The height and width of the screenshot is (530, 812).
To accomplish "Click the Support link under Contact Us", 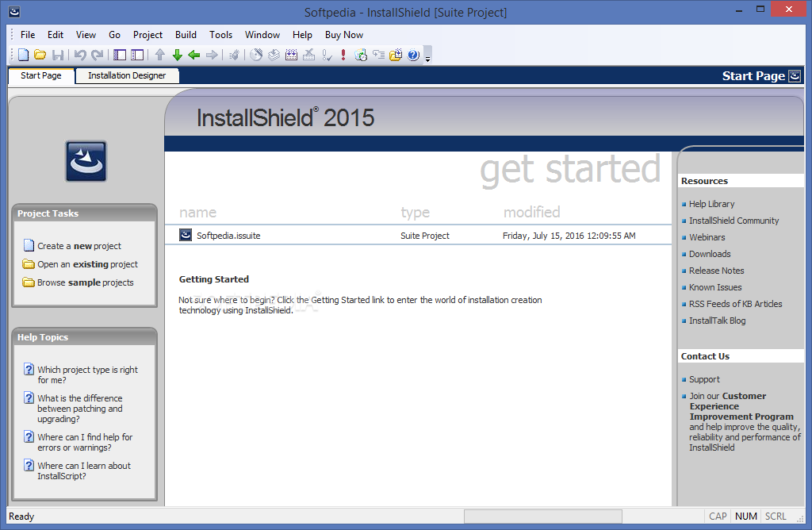I will click(x=704, y=379).
